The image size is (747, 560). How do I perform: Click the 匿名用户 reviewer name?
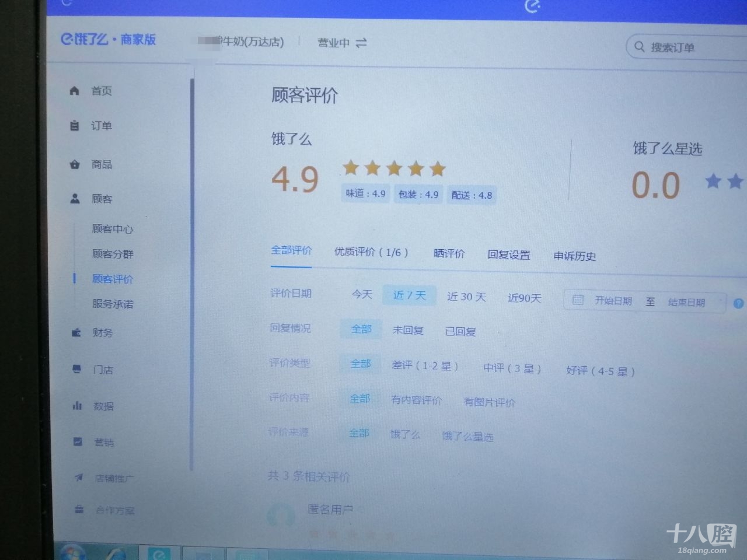pyautogui.click(x=330, y=509)
